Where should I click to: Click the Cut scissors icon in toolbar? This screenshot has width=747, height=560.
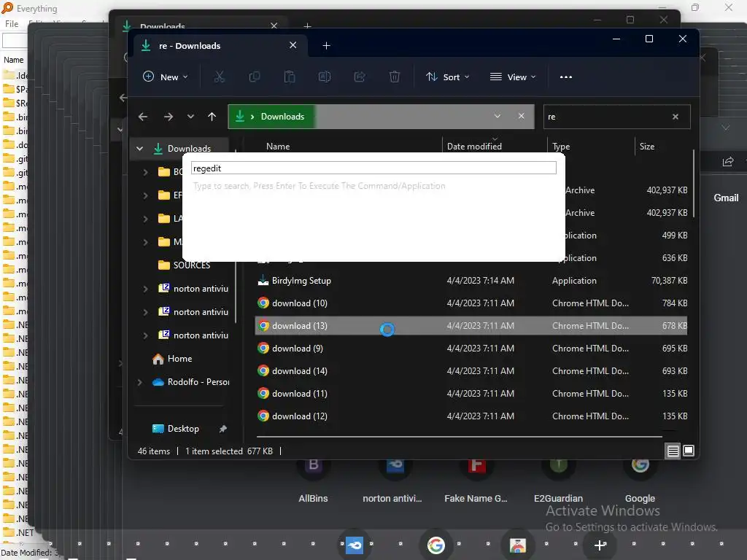[x=219, y=77]
